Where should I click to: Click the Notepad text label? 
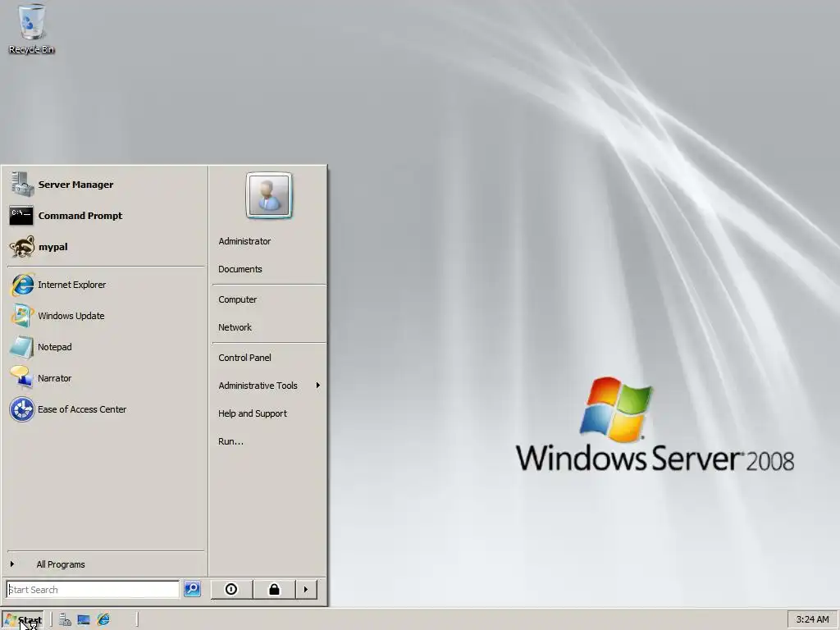(x=55, y=347)
